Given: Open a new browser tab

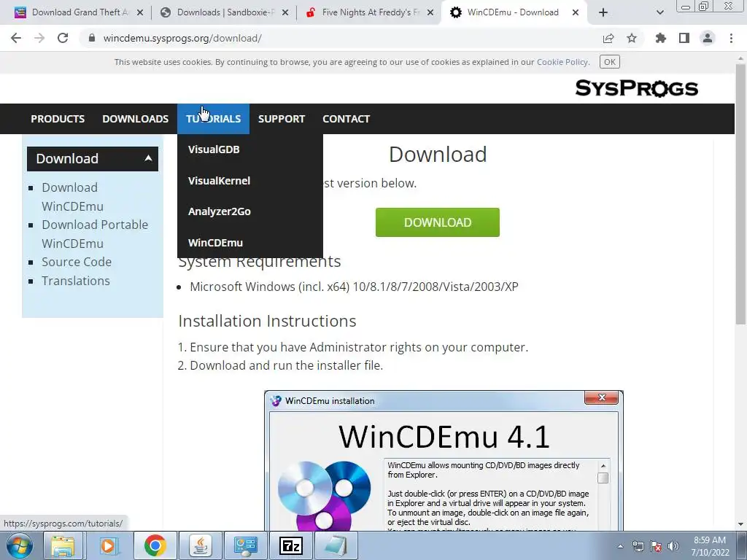Looking at the screenshot, I should (x=603, y=12).
